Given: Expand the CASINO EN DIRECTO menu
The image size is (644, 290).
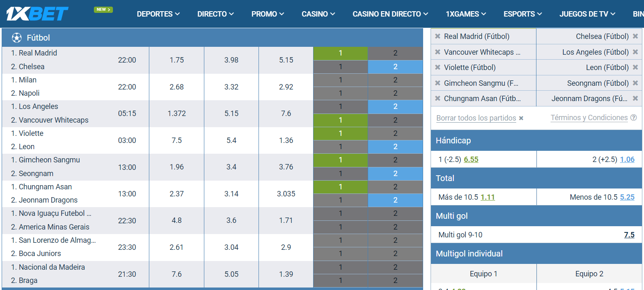Looking at the screenshot, I should [x=390, y=14].
